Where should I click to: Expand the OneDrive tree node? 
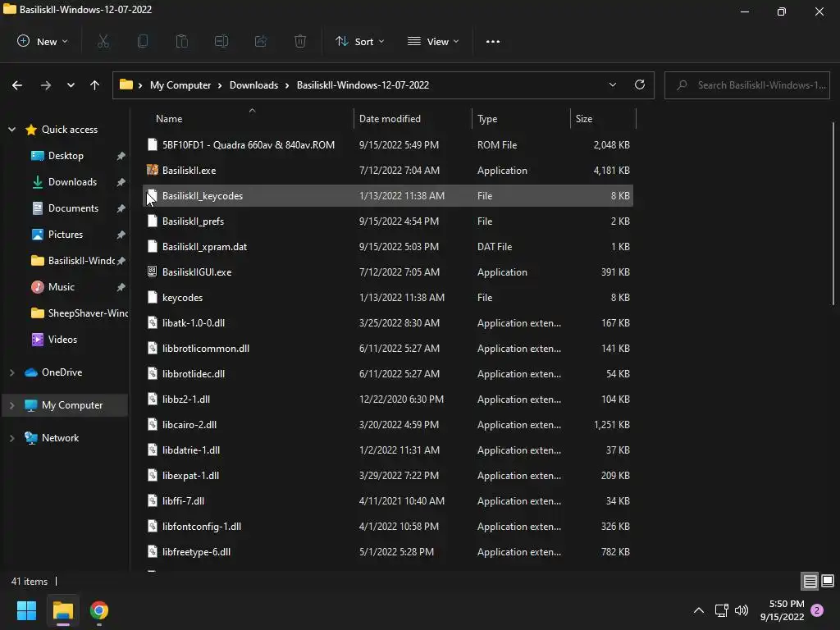11,372
